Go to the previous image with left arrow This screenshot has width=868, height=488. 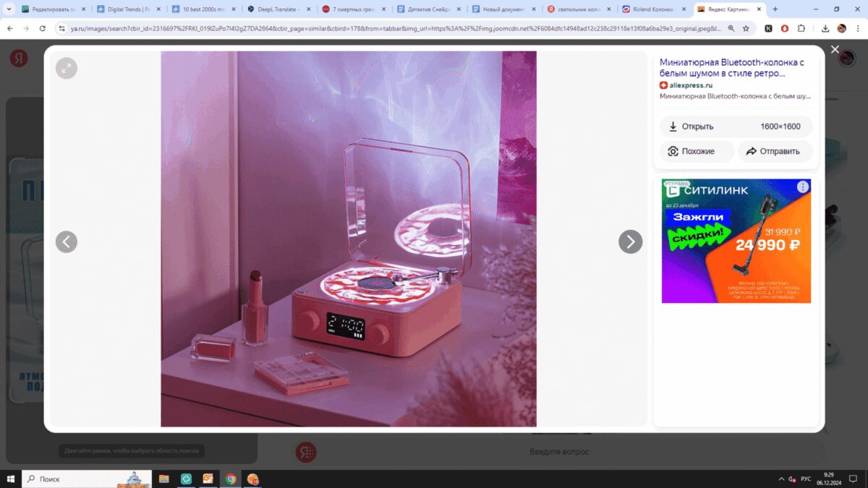pos(67,241)
